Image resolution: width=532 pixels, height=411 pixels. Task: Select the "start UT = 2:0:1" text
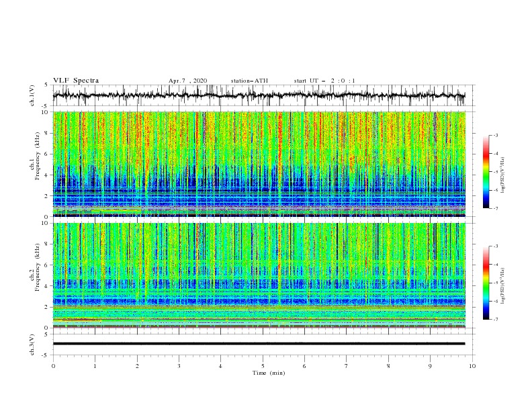pyautogui.click(x=324, y=81)
